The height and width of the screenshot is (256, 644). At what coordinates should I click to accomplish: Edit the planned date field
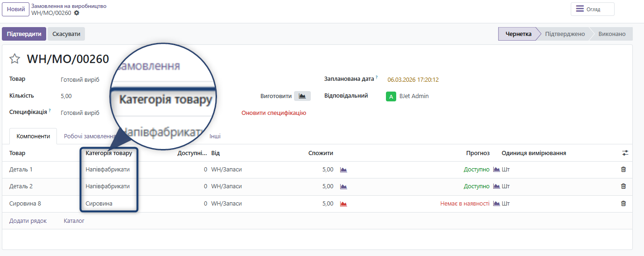[413, 80]
